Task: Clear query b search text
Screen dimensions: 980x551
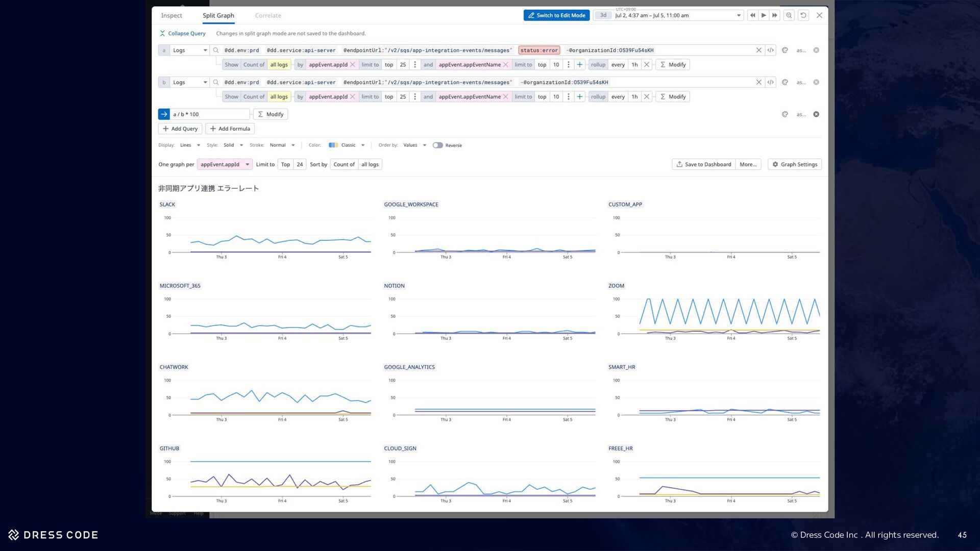Action: pos(759,82)
